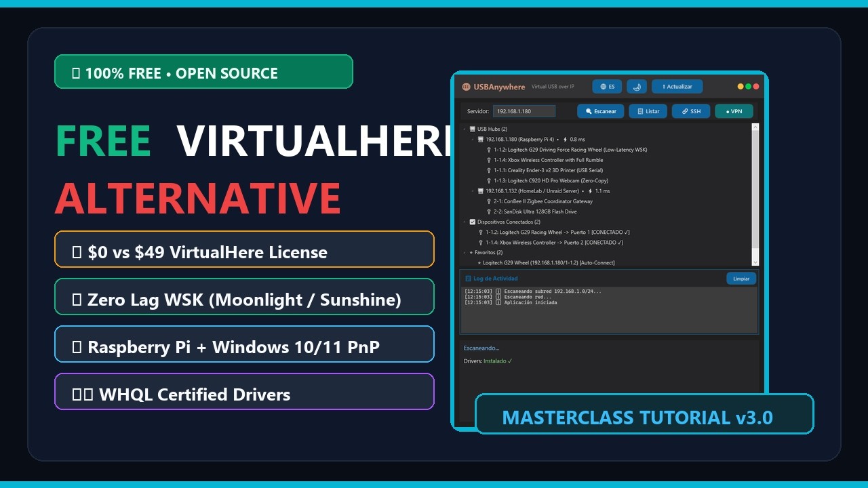Switch language with the ES button
Screen dimensions: 868x488
(608, 87)
